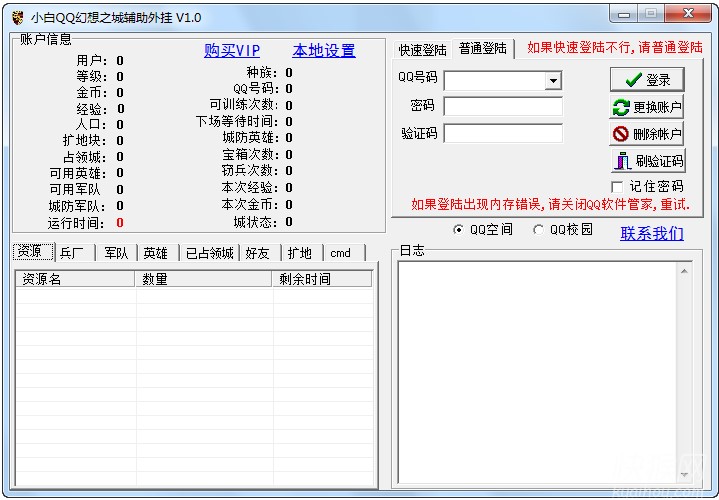Enable the 记住密码 remember password checkbox

point(617,187)
